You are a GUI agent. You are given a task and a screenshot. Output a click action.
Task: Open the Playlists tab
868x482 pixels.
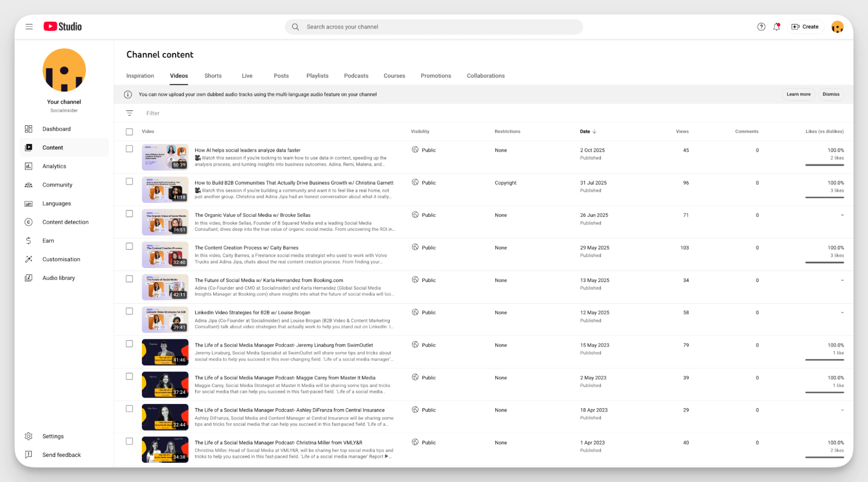[317, 75]
